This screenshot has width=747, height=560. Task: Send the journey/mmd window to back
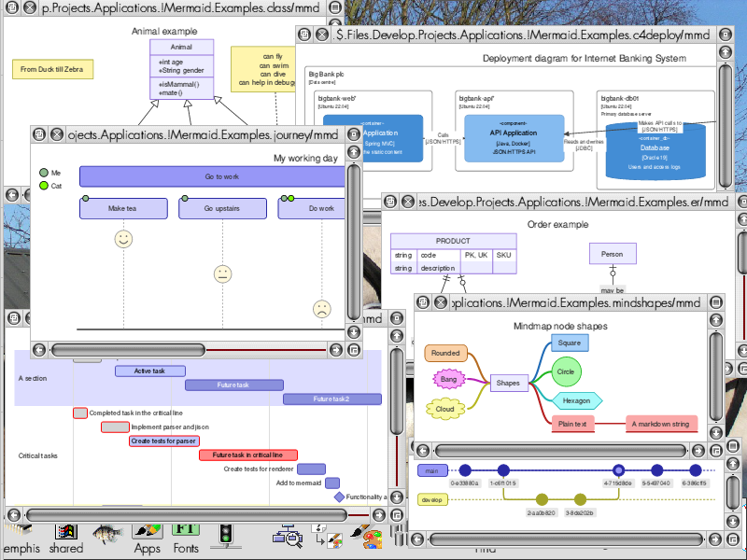pos(39,134)
